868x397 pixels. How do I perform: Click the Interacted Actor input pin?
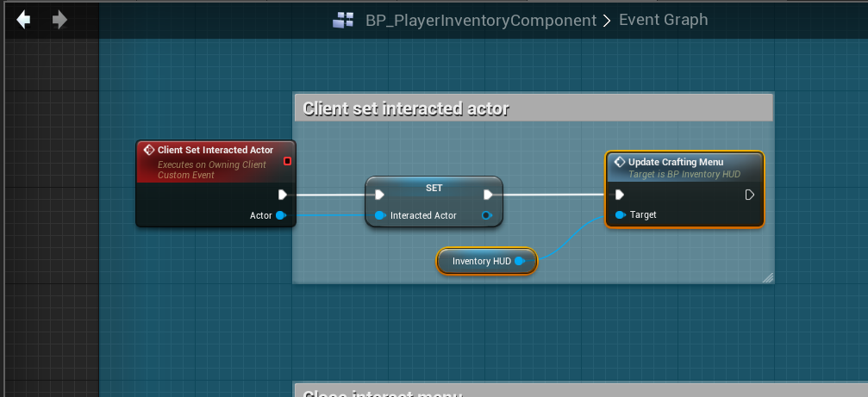pos(379,215)
